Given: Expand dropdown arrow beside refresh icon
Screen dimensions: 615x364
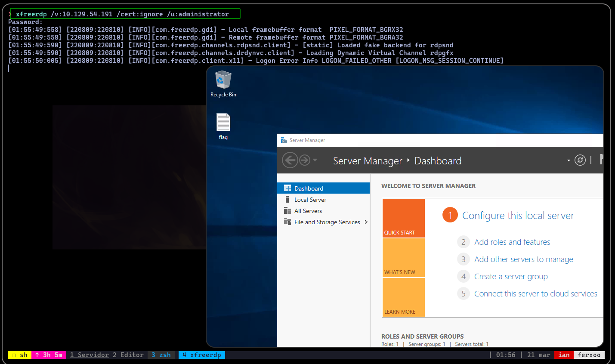Looking at the screenshot, I should [x=569, y=160].
